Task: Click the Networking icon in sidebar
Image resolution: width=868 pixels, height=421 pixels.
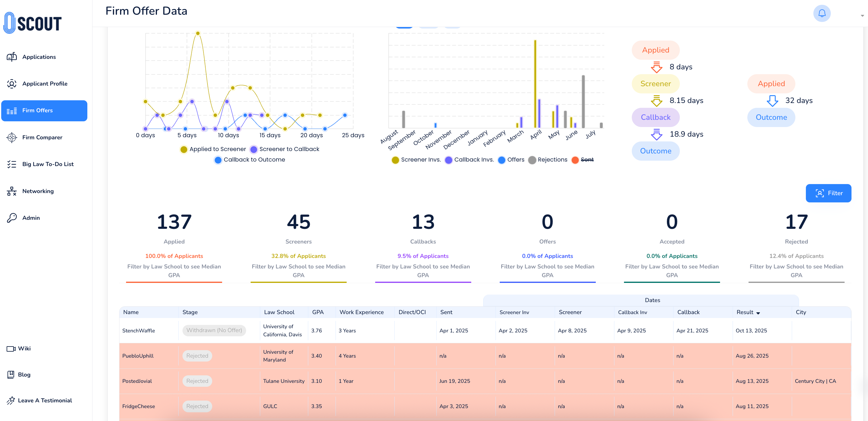Action: [12, 191]
